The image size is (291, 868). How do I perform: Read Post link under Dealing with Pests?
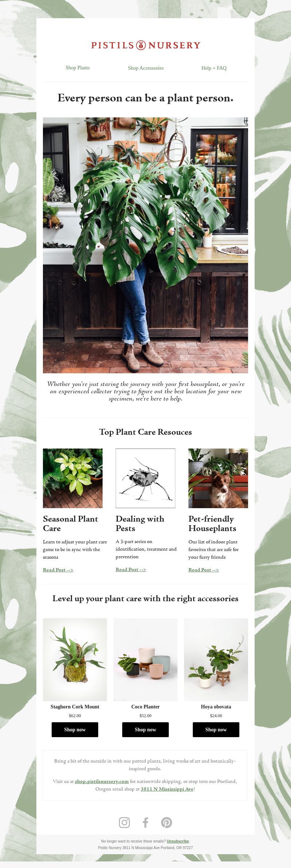131,569
